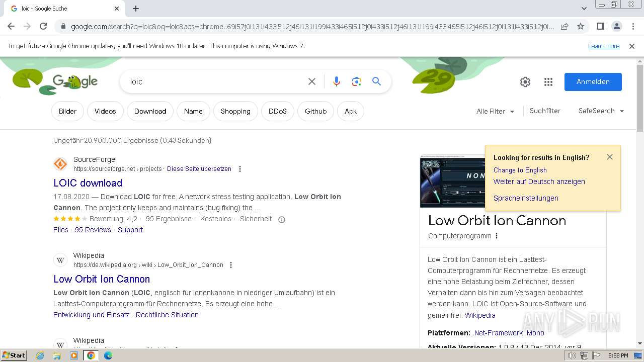Click the rating info icon near Sicherheit
This screenshot has width=644, height=362.
tap(282, 219)
